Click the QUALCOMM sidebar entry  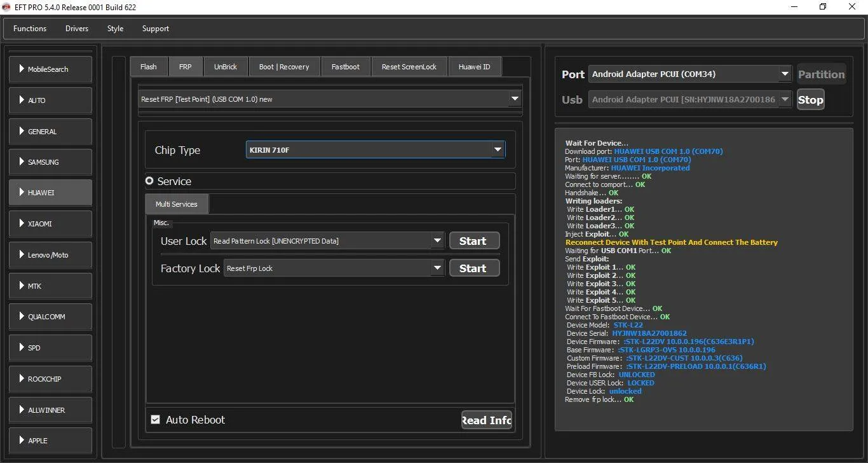pyautogui.click(x=50, y=317)
